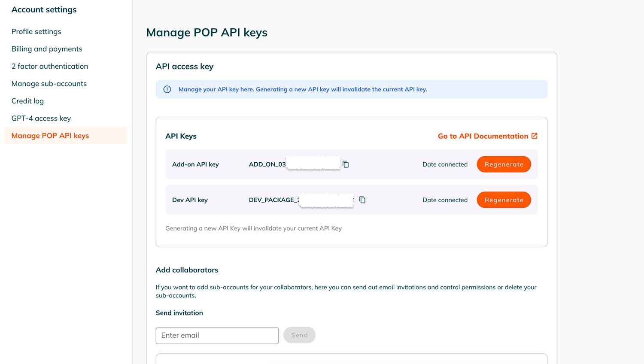Regenerate the Dev API key
Screen dimensions: 644x364
[x=504, y=200]
